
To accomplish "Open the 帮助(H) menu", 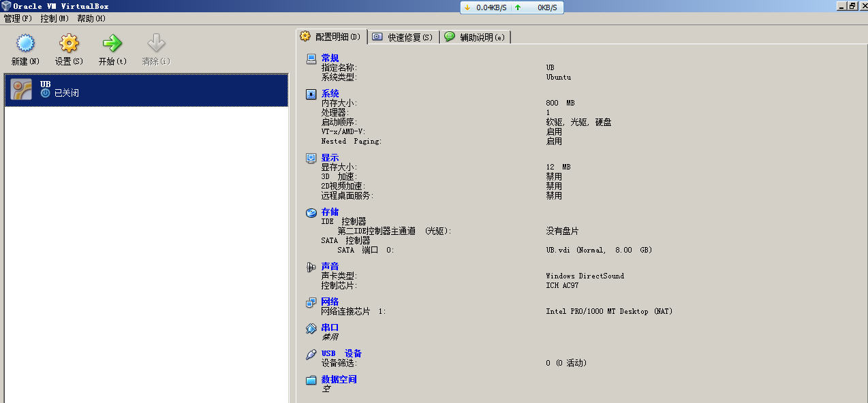I will click(91, 18).
